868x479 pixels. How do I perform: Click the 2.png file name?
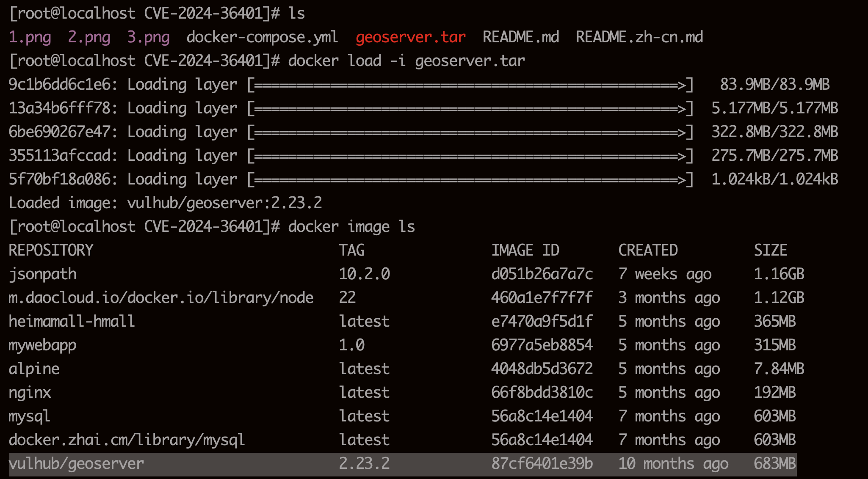(89, 37)
